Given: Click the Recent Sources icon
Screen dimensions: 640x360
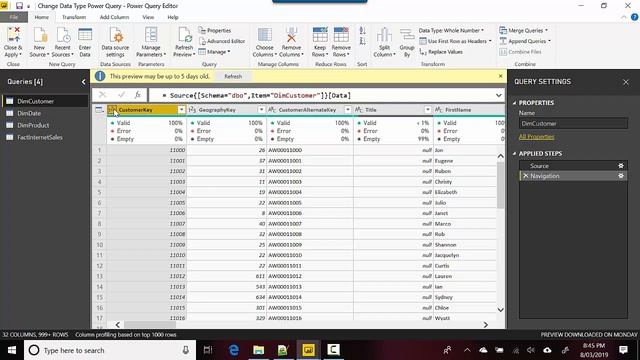Looking at the screenshot, I should coord(63,35).
